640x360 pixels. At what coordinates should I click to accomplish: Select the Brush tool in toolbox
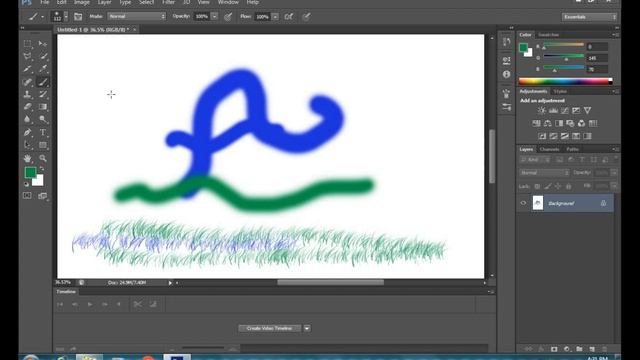42,82
